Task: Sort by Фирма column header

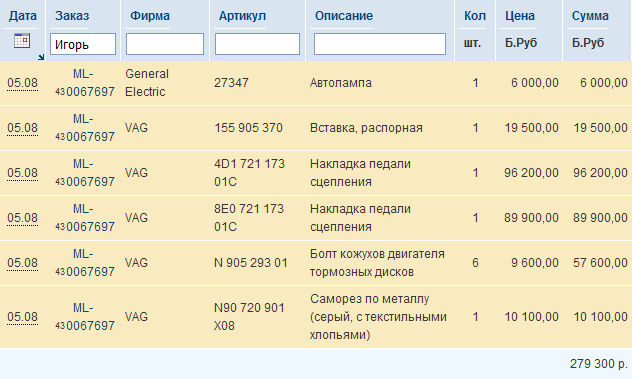Action: [150, 16]
